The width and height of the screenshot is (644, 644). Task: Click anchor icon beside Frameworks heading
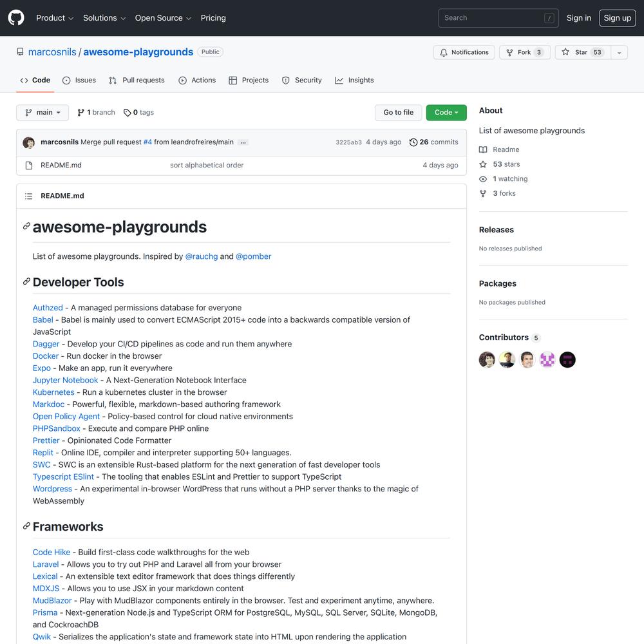click(x=26, y=526)
